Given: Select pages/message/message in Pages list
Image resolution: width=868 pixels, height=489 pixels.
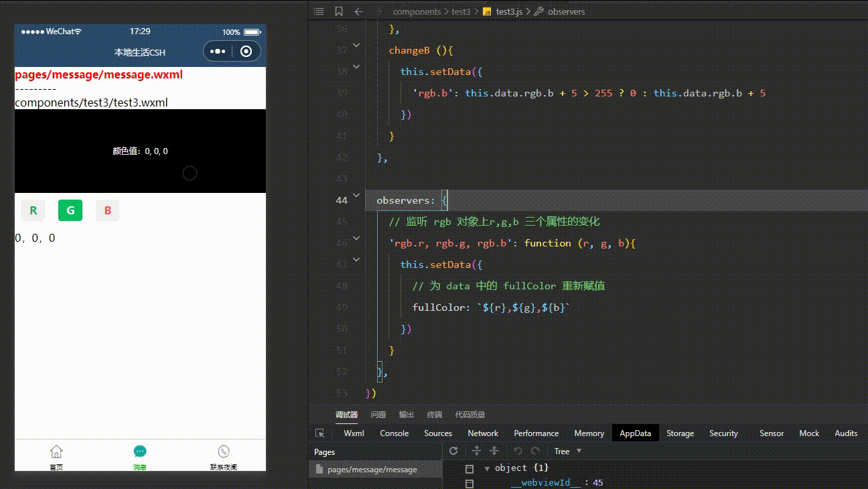Looking at the screenshot, I should tap(372, 470).
